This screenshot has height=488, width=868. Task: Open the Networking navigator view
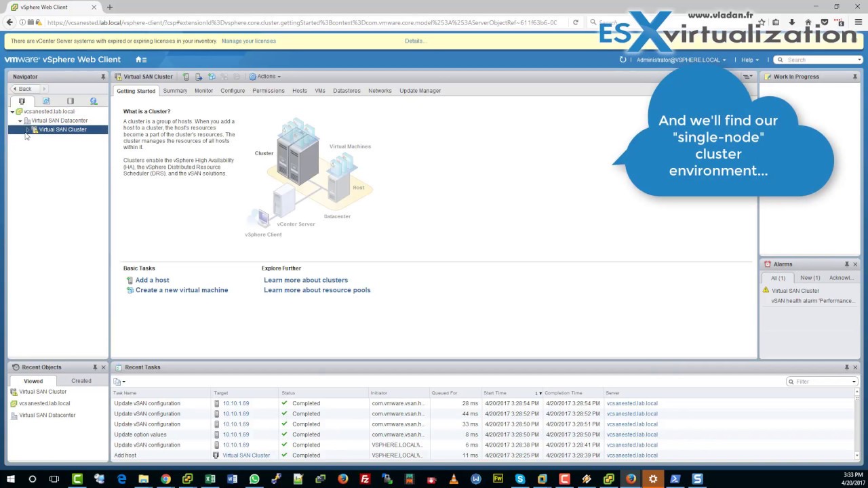pos(94,101)
